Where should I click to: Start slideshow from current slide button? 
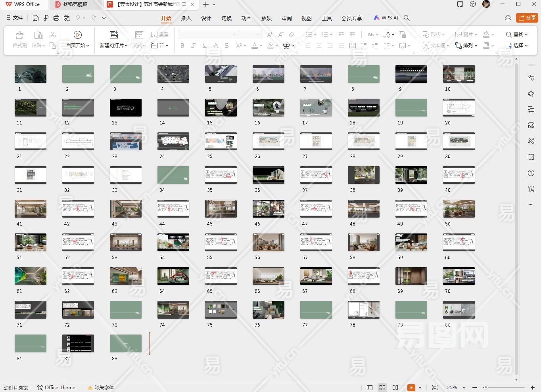click(x=78, y=35)
